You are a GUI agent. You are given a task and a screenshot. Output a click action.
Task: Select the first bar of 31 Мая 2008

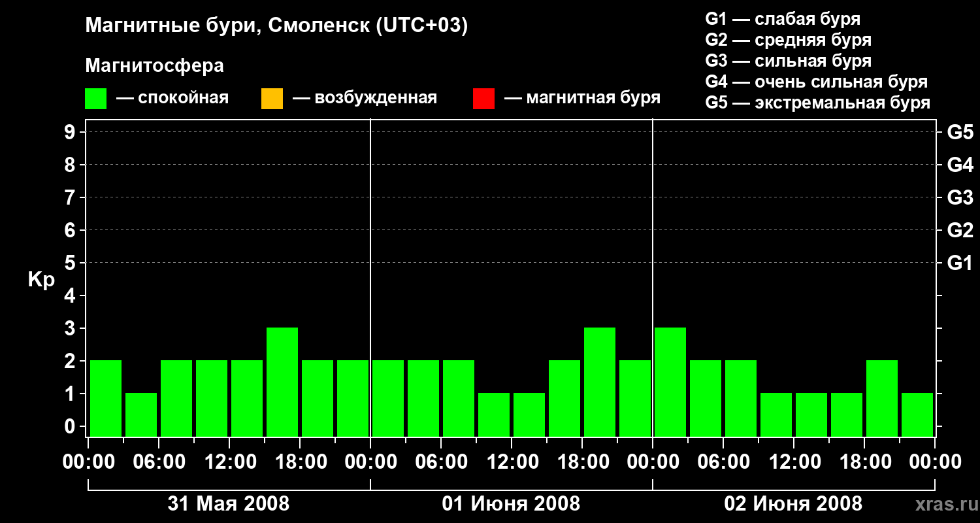coord(106,398)
